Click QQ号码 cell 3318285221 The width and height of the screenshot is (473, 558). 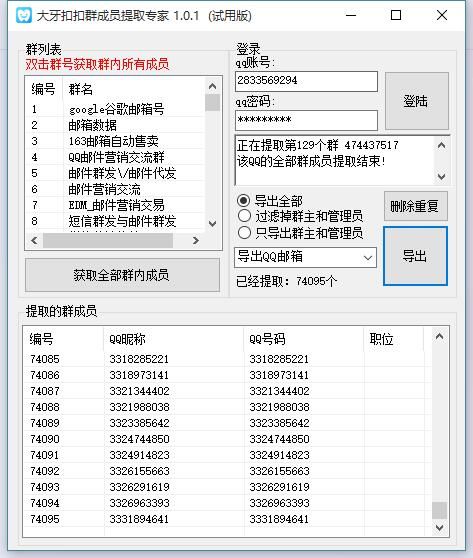coord(279,359)
